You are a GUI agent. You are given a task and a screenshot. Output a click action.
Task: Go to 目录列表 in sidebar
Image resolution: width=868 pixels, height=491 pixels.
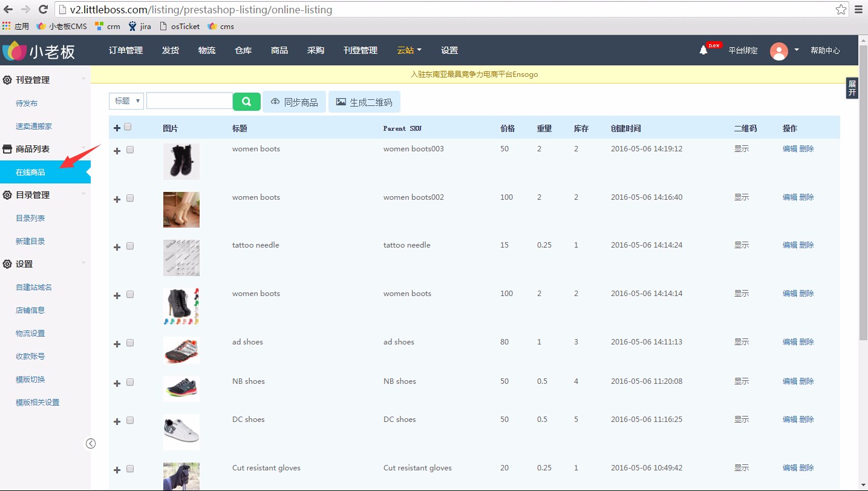[30, 218]
